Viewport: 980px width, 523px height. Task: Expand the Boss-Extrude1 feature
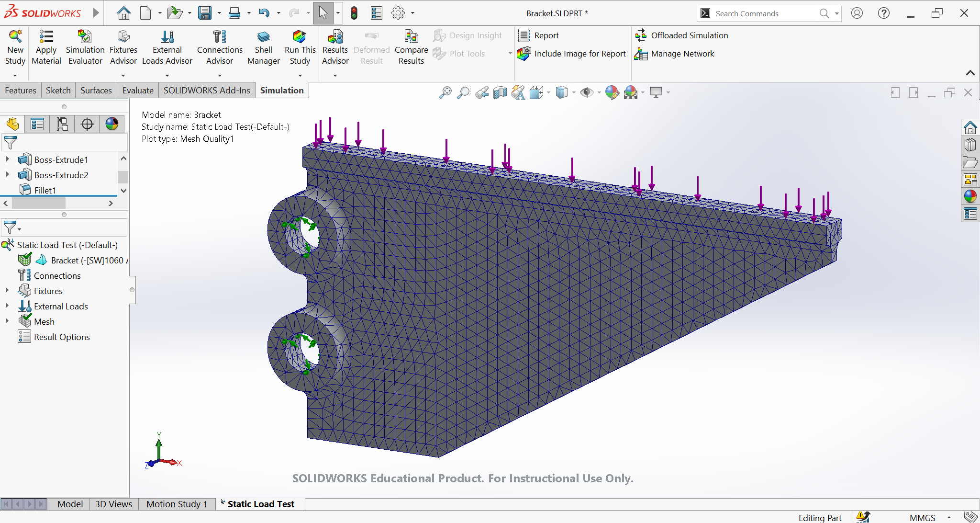coord(7,159)
